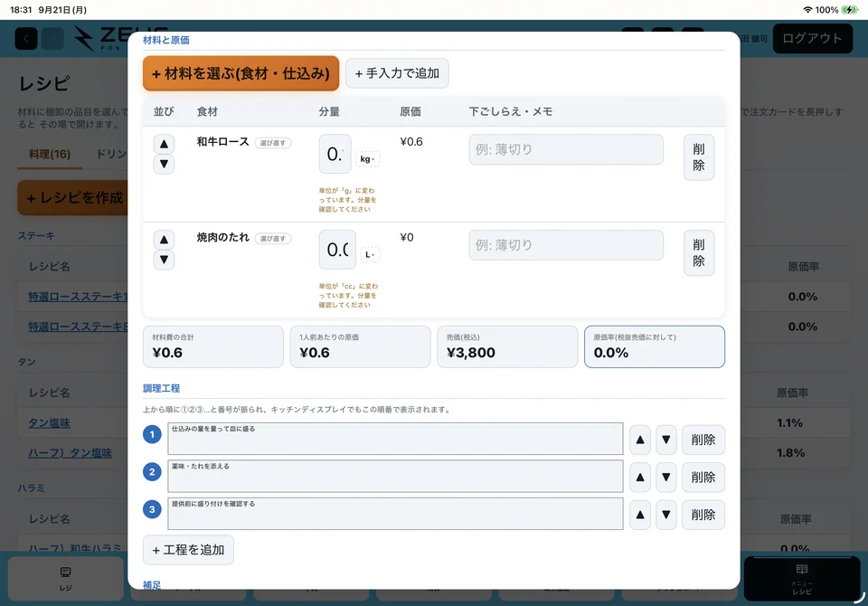Click the 調理工程 section heading

[x=162, y=388]
